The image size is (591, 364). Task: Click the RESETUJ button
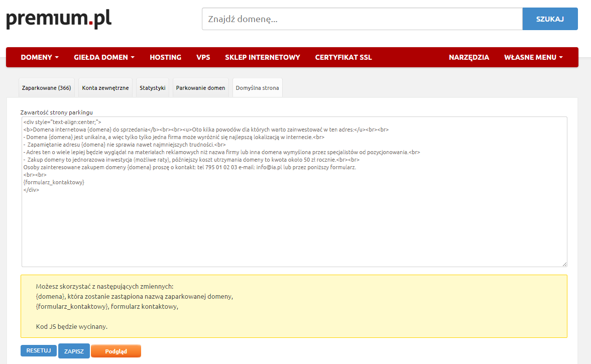click(39, 351)
